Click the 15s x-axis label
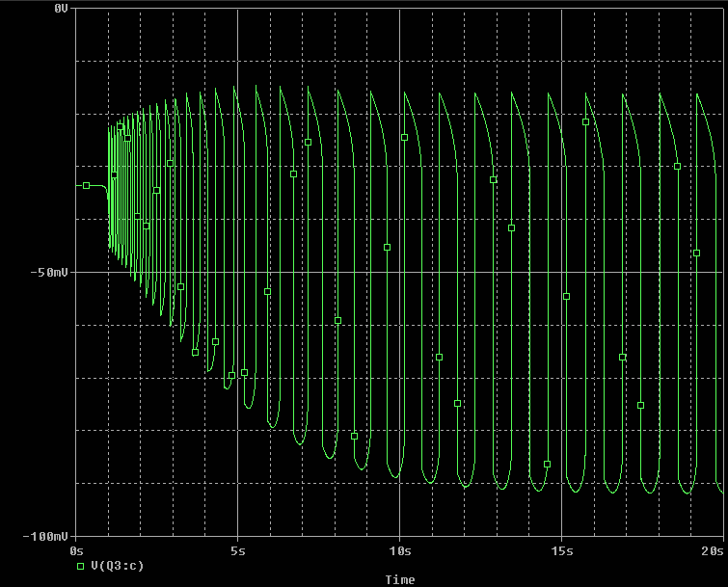728x587 pixels. [562, 550]
